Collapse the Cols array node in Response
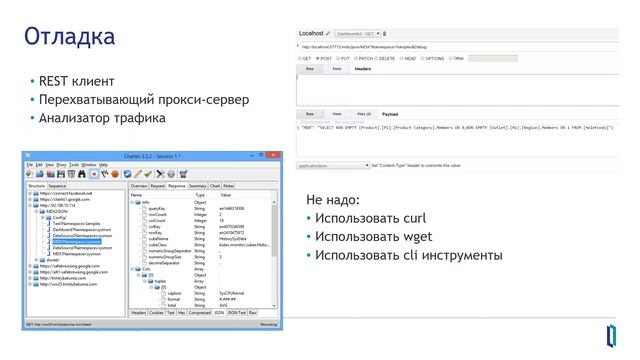 coord(132,269)
